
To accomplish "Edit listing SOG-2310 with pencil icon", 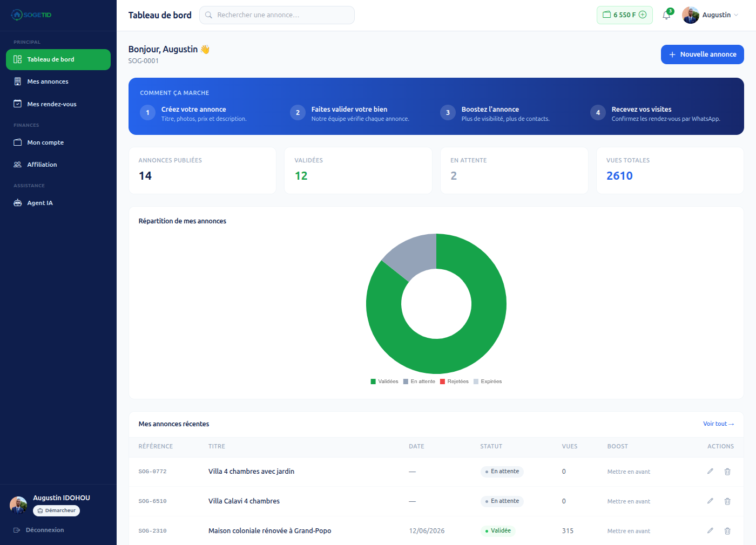I will (710, 531).
